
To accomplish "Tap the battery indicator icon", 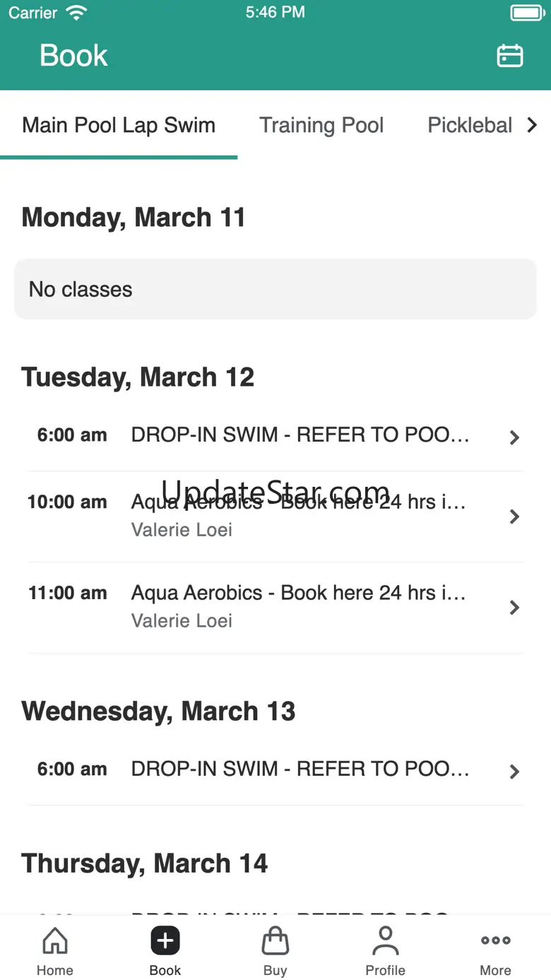I will (x=526, y=13).
